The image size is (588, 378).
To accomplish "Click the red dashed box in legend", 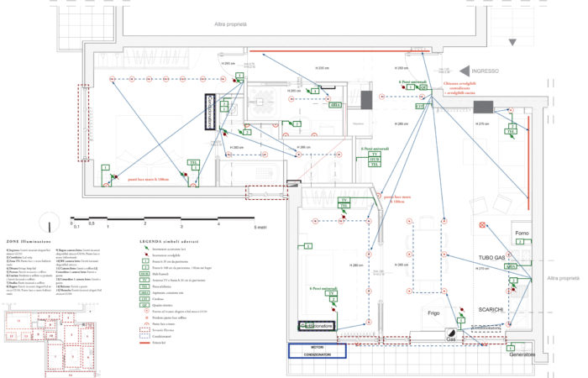I will pos(144,330).
